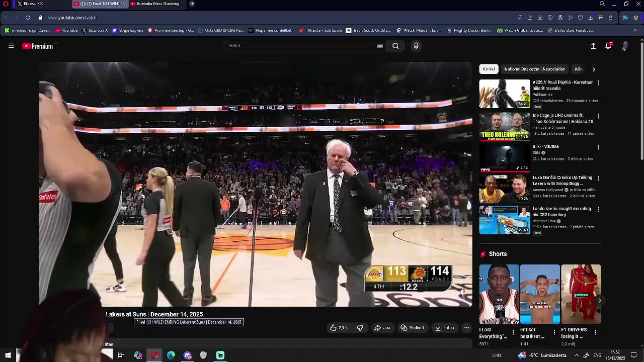This screenshot has height=362, width=644.
Task: Open a new browser tab
Action: pos(192,4)
